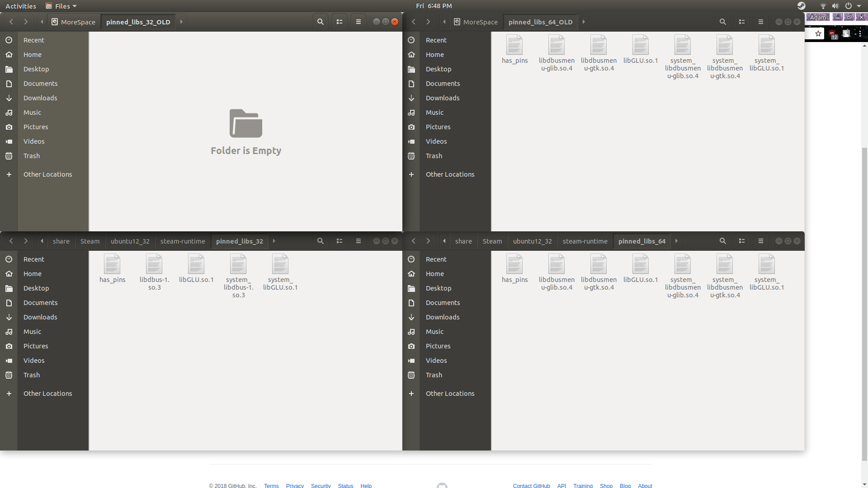Toggle list view in pinned_libs_64 window
Viewport: 868px width, 488px height.
(742, 241)
